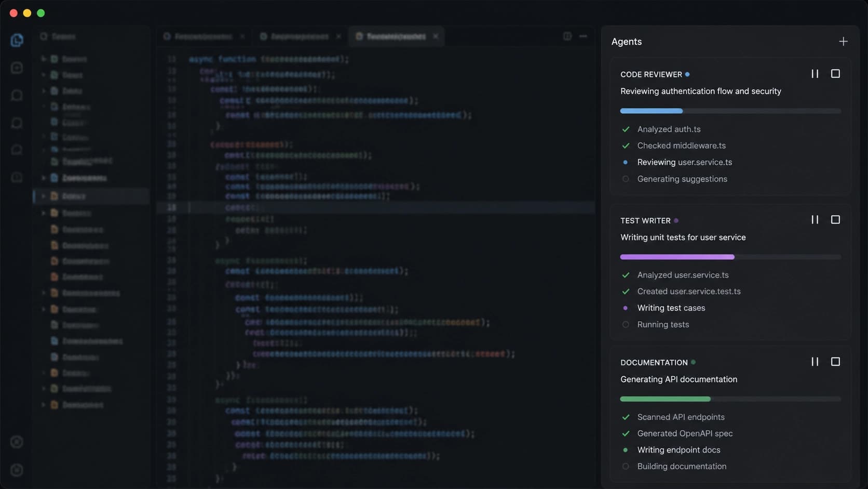Add a new agent with the plus icon
This screenshot has height=489, width=868.
tap(843, 42)
